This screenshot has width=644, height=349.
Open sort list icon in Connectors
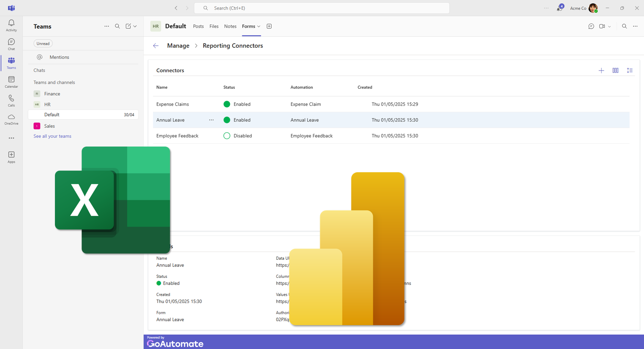[630, 70]
